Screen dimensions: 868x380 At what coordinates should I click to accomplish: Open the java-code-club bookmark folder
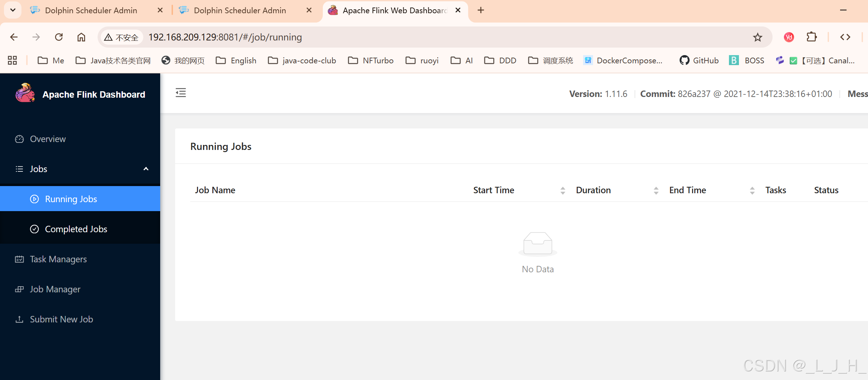click(x=302, y=60)
